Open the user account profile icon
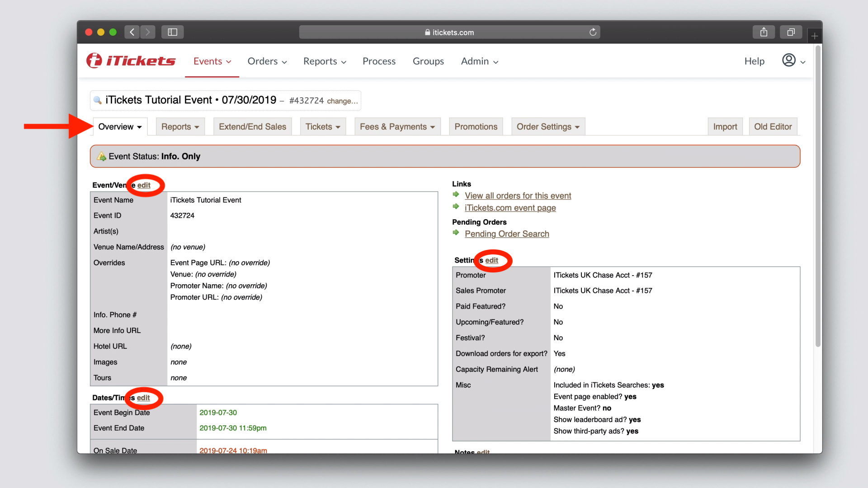 point(789,60)
